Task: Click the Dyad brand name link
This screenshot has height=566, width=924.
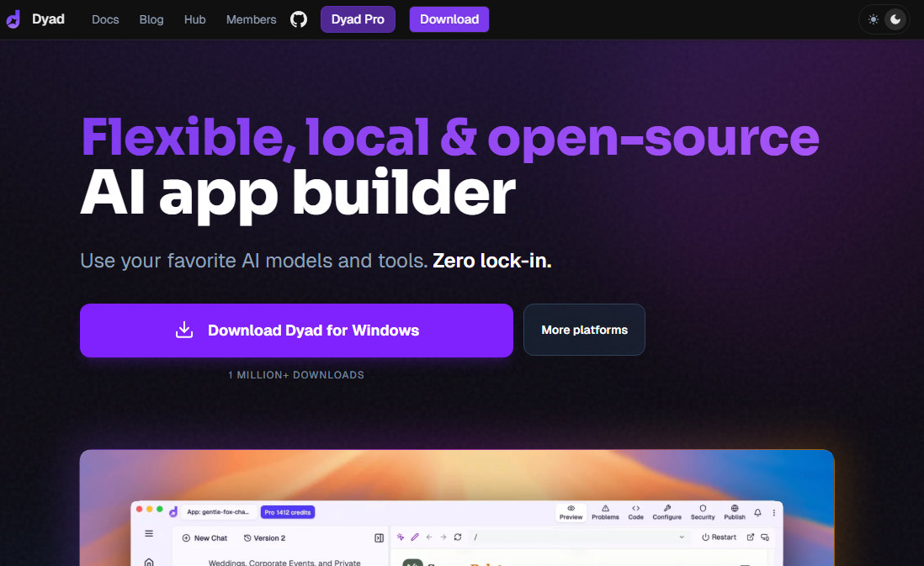Action: [x=48, y=19]
